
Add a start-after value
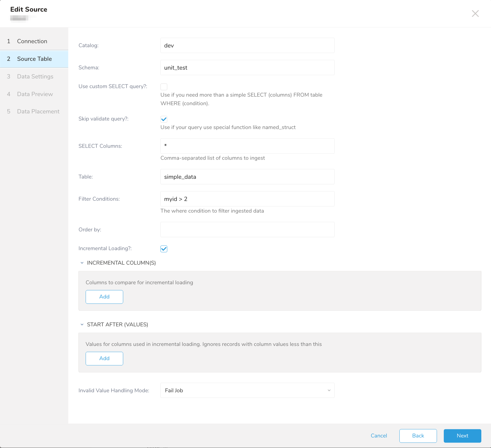tap(104, 358)
